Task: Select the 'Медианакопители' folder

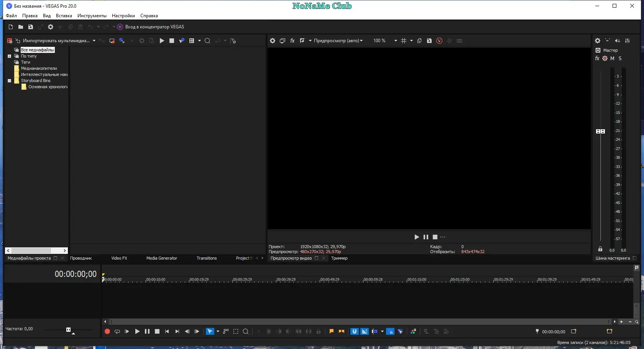Action: point(39,68)
